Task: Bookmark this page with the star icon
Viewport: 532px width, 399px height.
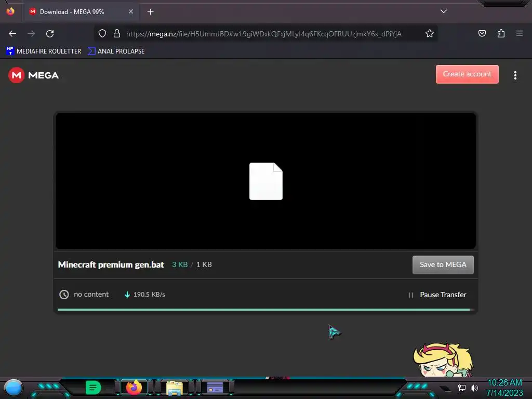Action: pos(430,33)
